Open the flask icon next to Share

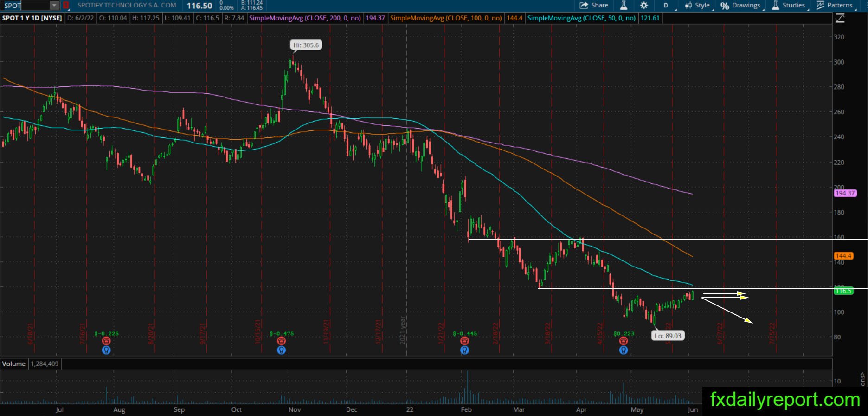click(x=624, y=6)
